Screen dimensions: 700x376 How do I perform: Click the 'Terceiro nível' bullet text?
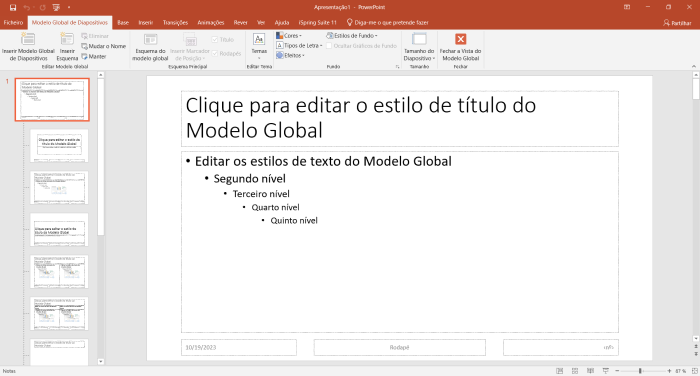pos(261,194)
